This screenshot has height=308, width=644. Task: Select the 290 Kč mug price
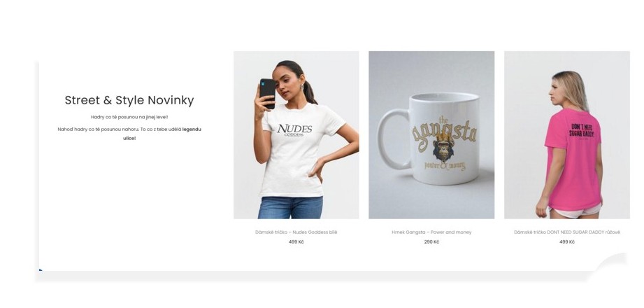click(x=431, y=241)
